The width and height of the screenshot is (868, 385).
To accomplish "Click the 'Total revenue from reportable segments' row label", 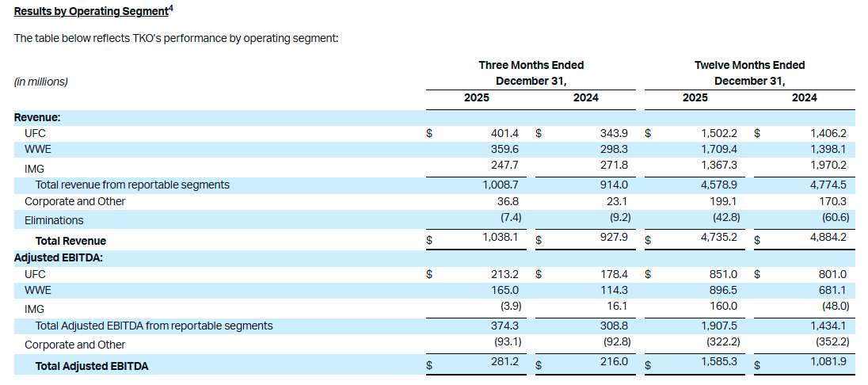I will coord(132,185).
